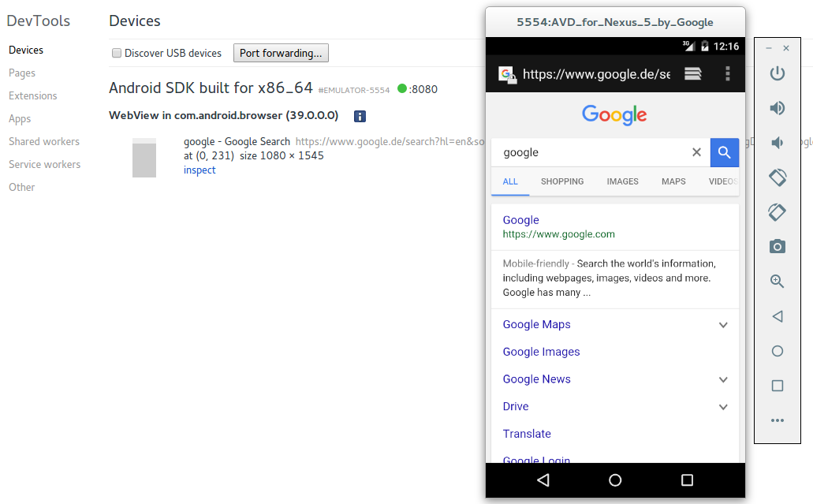Take a screenshot with the camera icon
This screenshot has width=813, height=504.
point(778,246)
